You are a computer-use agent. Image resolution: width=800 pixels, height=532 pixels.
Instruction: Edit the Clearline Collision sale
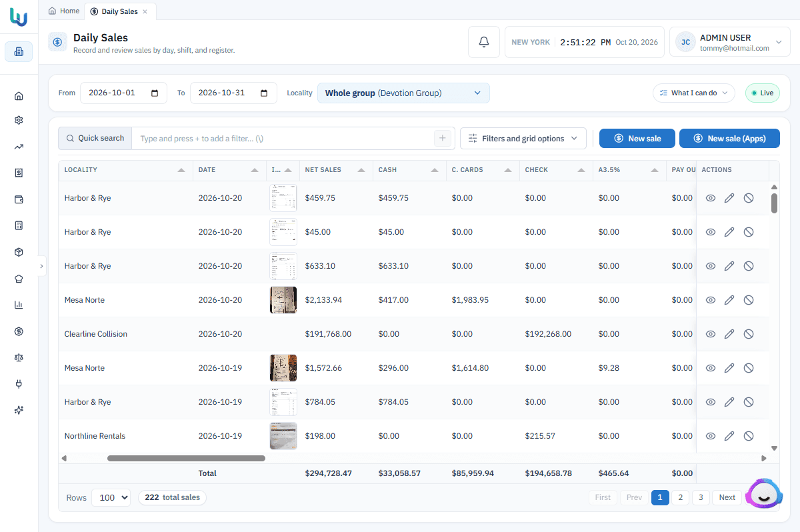coord(729,334)
